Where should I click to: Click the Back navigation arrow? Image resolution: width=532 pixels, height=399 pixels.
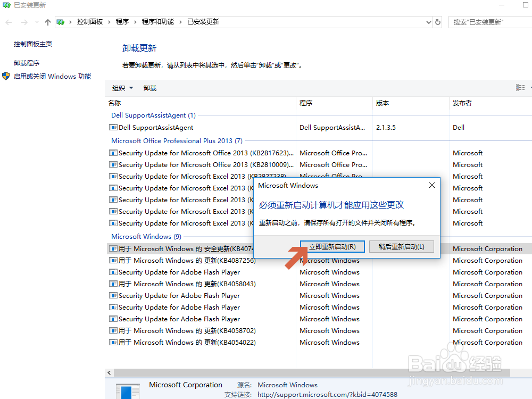pyautogui.click(x=9, y=22)
